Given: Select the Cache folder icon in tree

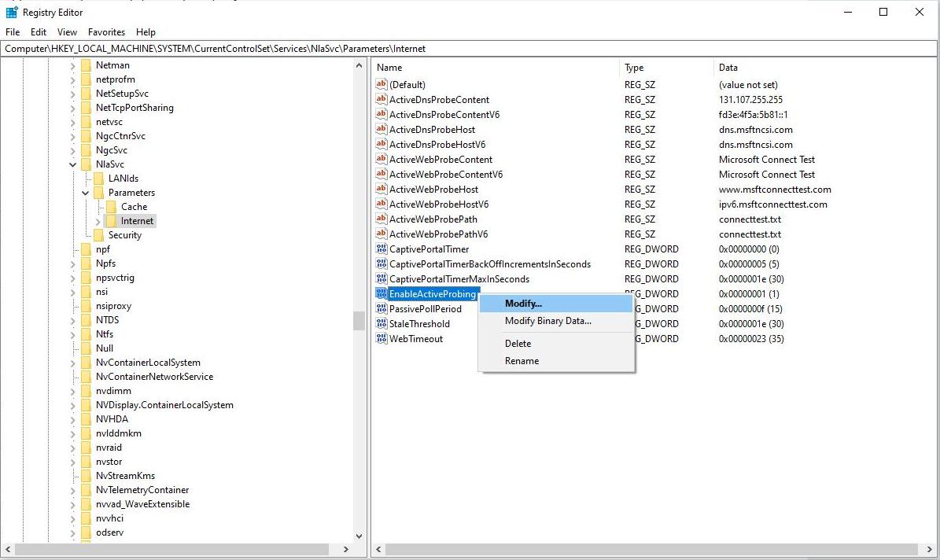Looking at the screenshot, I should coord(111,207).
